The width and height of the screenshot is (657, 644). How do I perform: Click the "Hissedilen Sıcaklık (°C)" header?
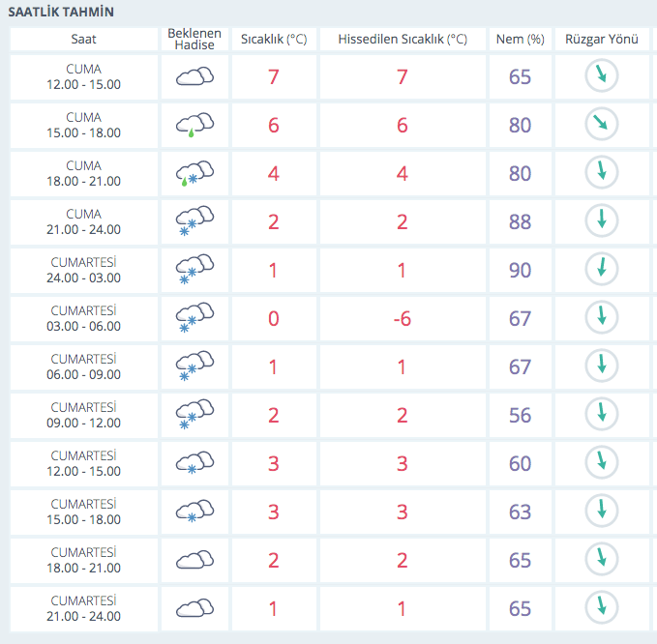402,40
